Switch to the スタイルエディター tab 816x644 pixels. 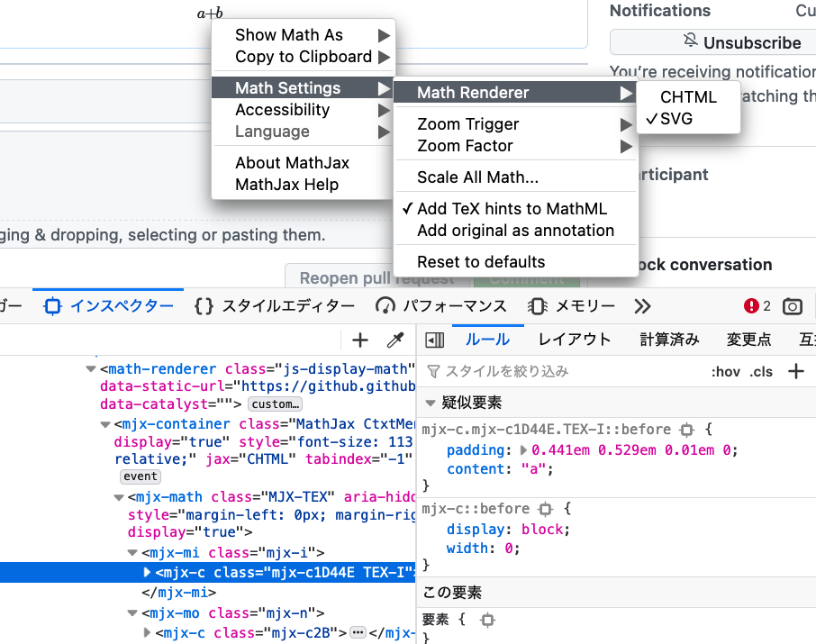275,306
